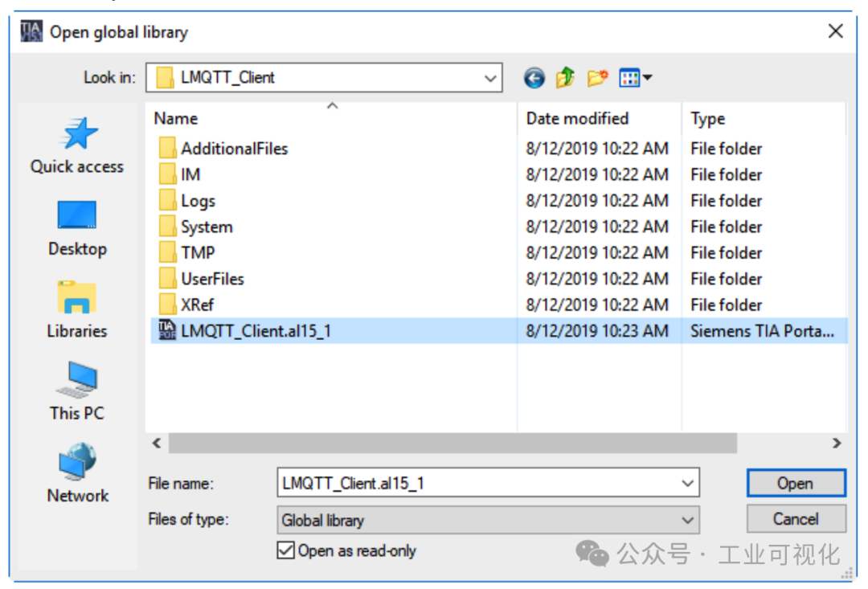Click the Open button

point(795,483)
